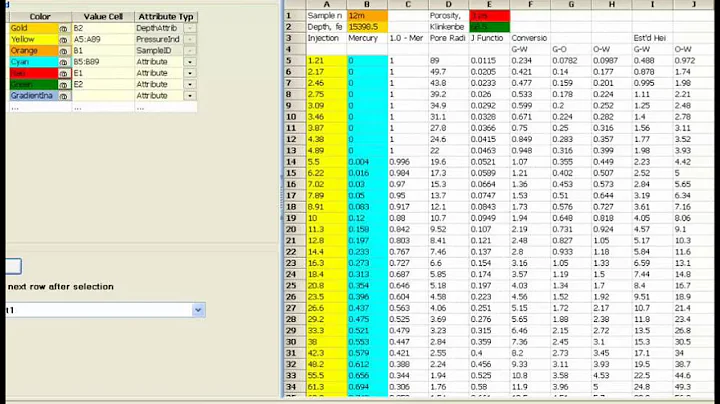
Task: Select spreadsheet row 34 header
Action: pyautogui.click(x=295, y=387)
